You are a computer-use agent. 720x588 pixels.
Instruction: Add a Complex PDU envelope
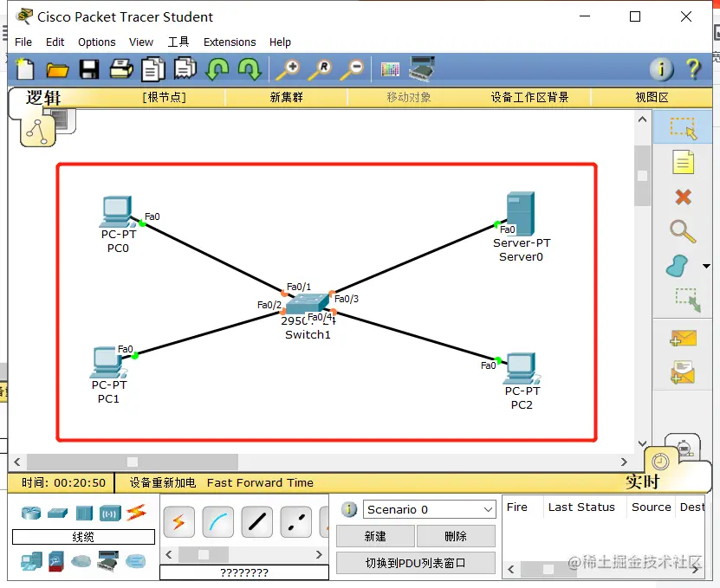point(683,372)
